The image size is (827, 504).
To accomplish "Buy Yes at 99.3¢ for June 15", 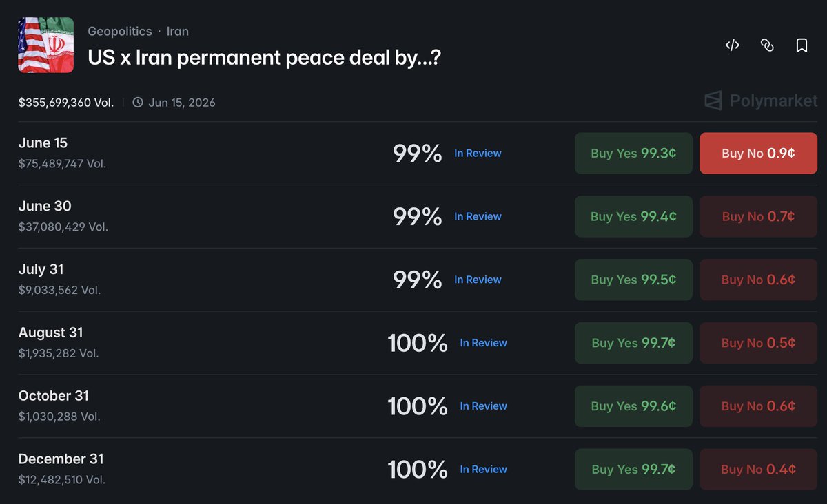I will click(x=633, y=153).
